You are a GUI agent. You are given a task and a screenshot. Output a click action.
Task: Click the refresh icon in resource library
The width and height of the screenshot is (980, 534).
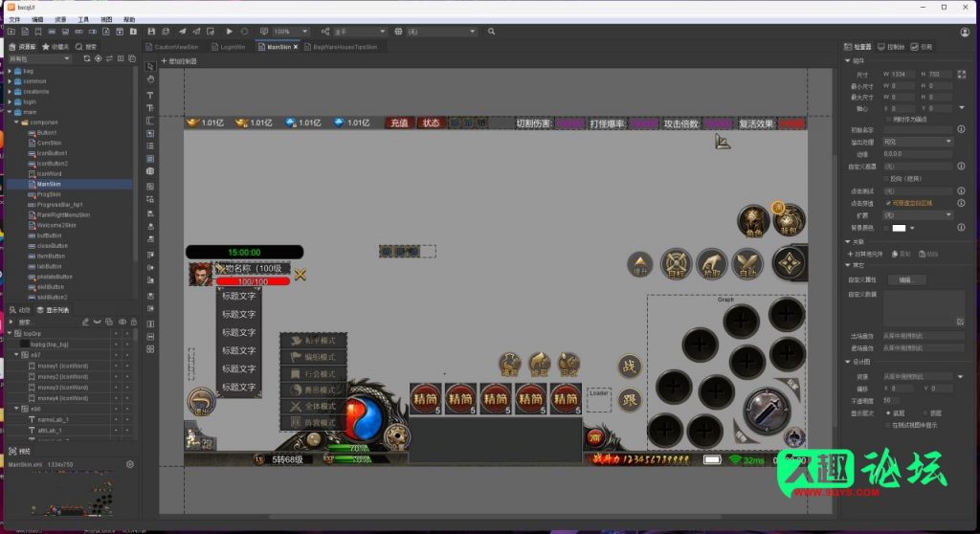pos(87,58)
